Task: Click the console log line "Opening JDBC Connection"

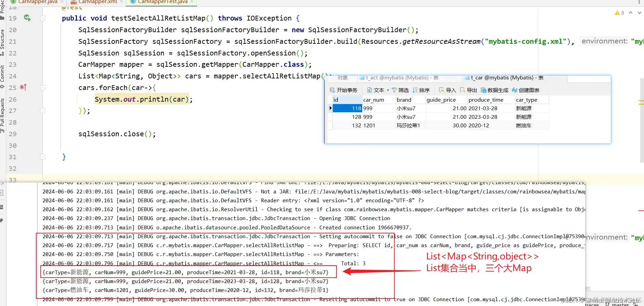Action: click(216, 218)
